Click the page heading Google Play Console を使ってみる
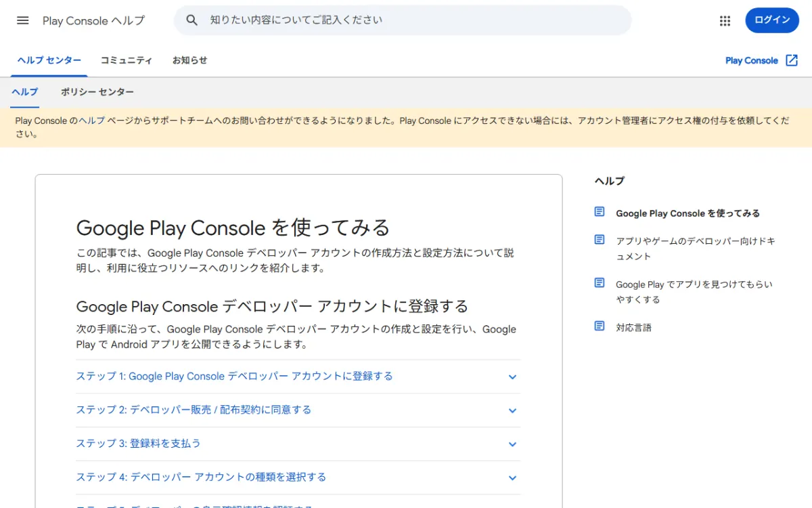The height and width of the screenshot is (508, 812). coord(233,228)
